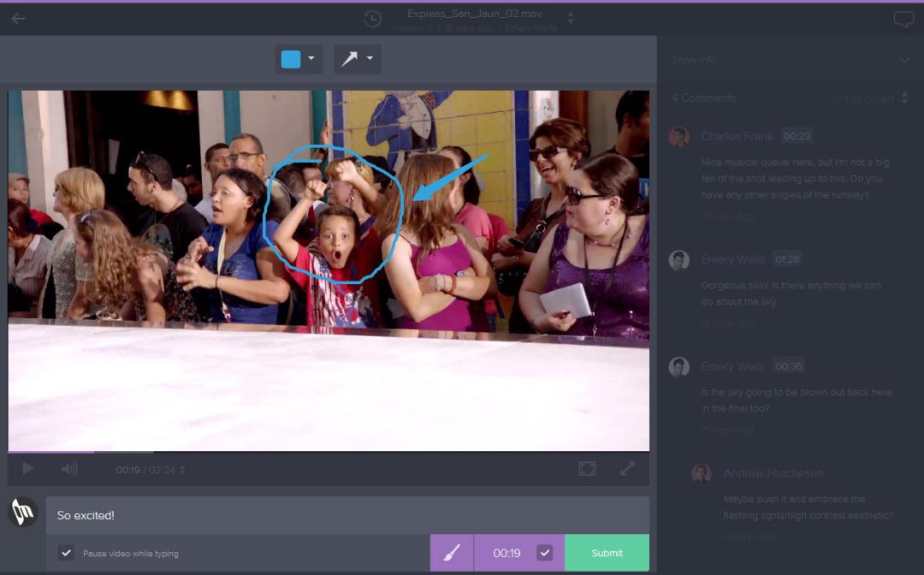Image resolution: width=924 pixels, height=575 pixels.
Task: Mute the video volume speaker icon
Action: (x=69, y=469)
